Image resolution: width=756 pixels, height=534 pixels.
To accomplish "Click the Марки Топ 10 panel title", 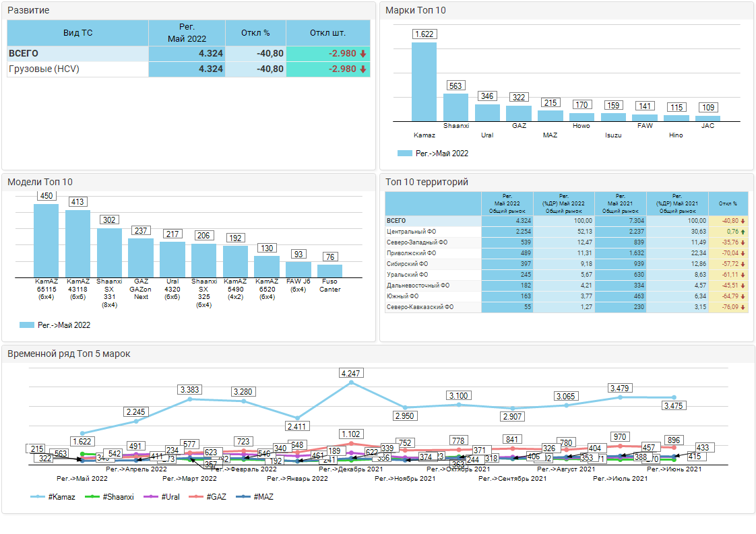I will point(416,11).
